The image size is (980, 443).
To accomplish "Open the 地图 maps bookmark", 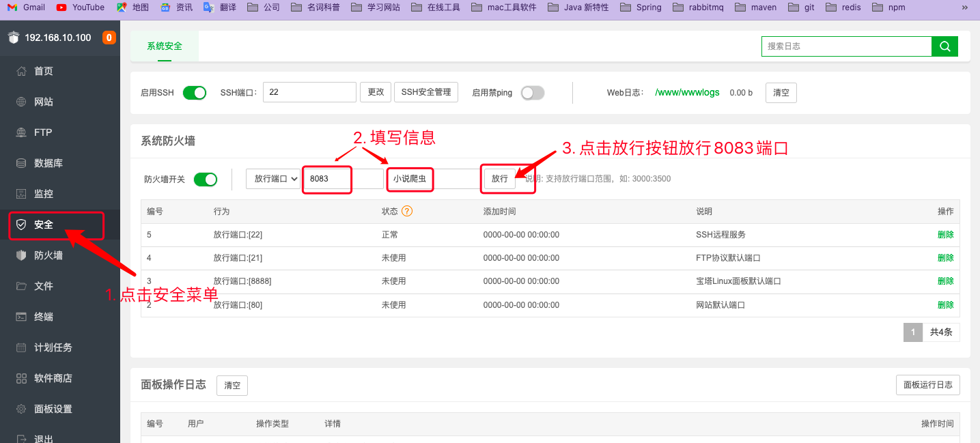I will (132, 8).
